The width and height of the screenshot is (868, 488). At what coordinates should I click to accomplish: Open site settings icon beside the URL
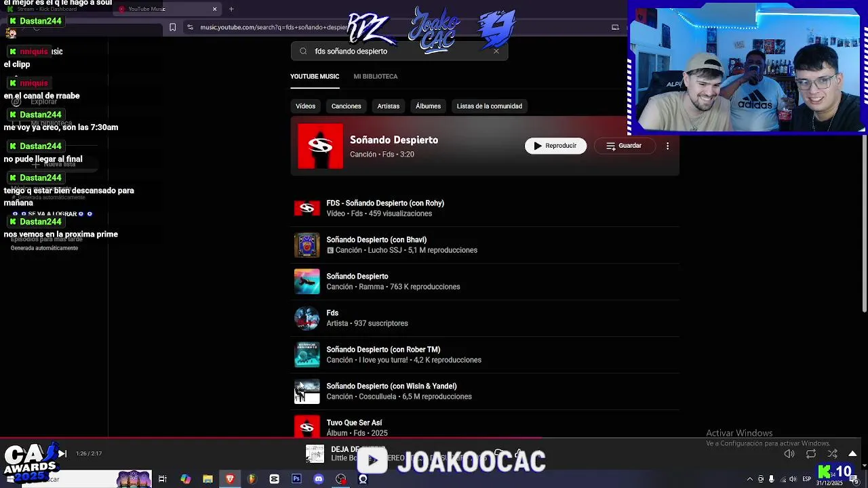[190, 27]
